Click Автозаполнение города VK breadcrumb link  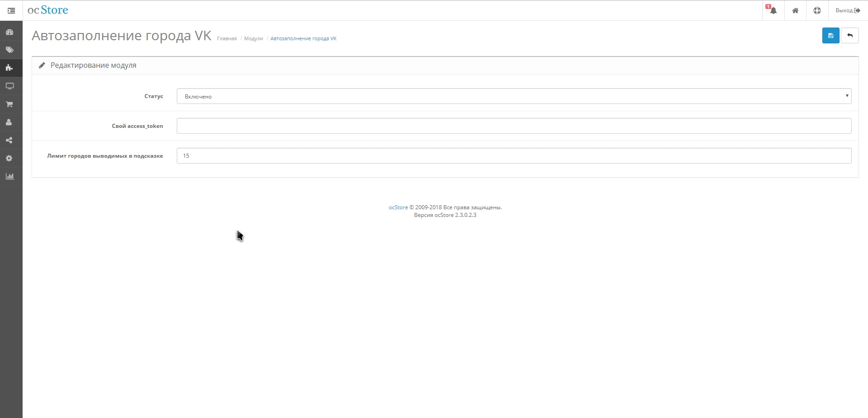(x=303, y=39)
